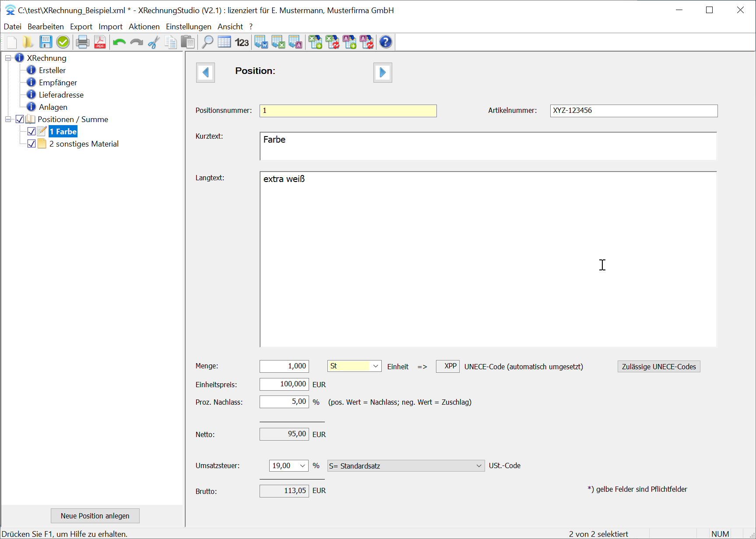Screen dimensions: 756x539
Task: Open the unit dropdown showing St
Action: (376, 366)
